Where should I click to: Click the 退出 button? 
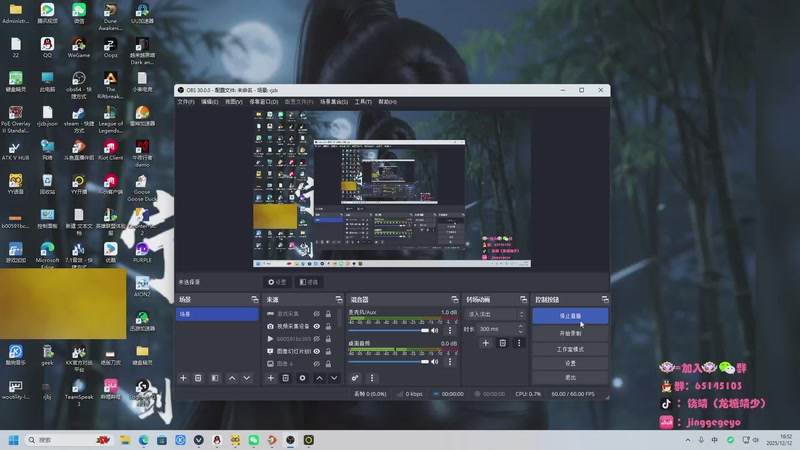570,378
